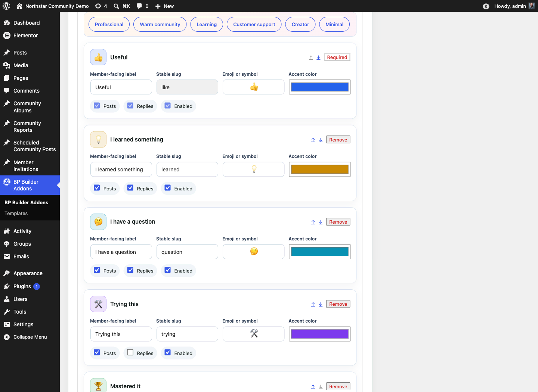Open Dashboard from sidebar icon
The image size is (538, 392).
(7, 23)
